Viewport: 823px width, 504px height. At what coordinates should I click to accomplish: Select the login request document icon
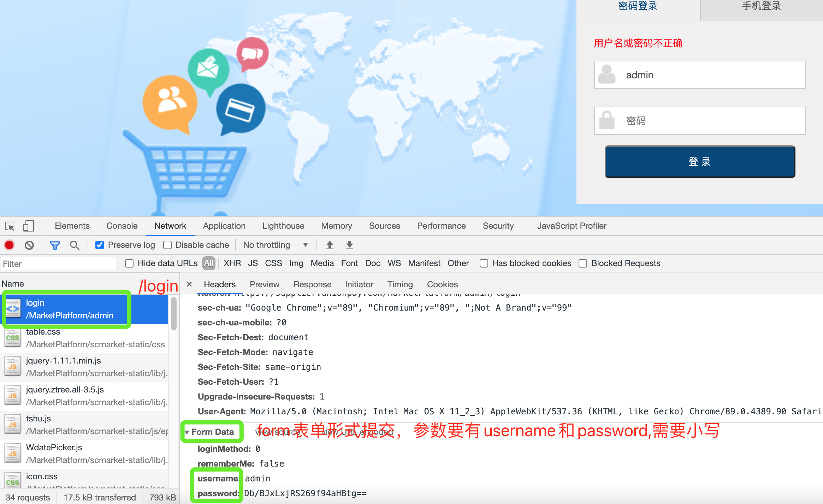pyautogui.click(x=13, y=309)
